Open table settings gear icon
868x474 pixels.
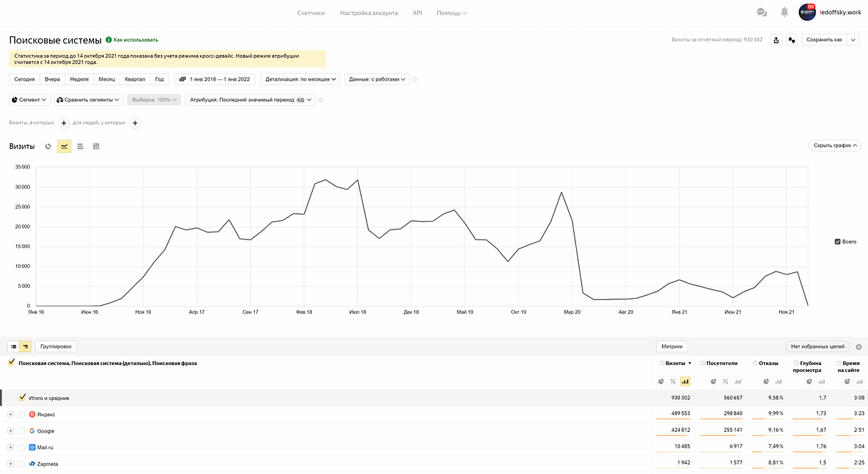click(858, 347)
